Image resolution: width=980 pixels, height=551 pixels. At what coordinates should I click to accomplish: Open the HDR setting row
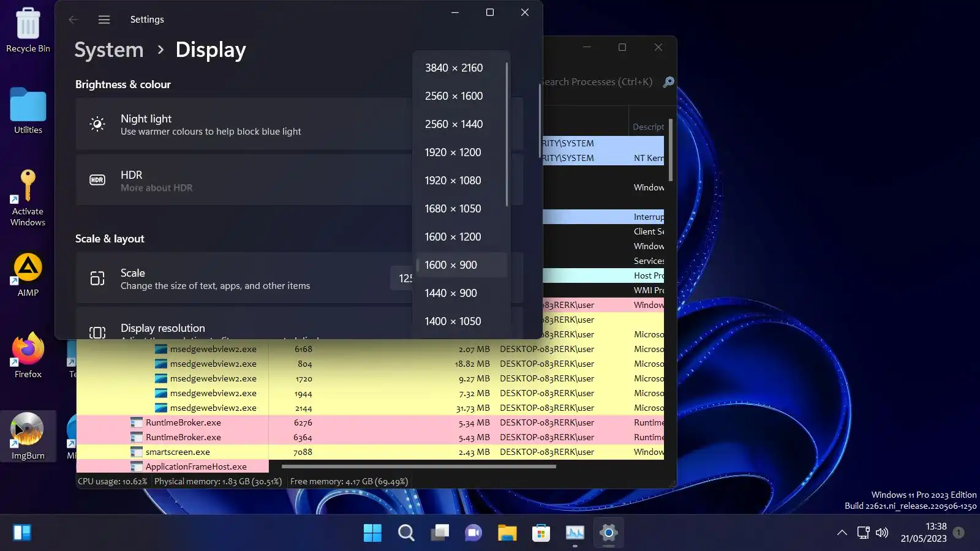click(244, 180)
